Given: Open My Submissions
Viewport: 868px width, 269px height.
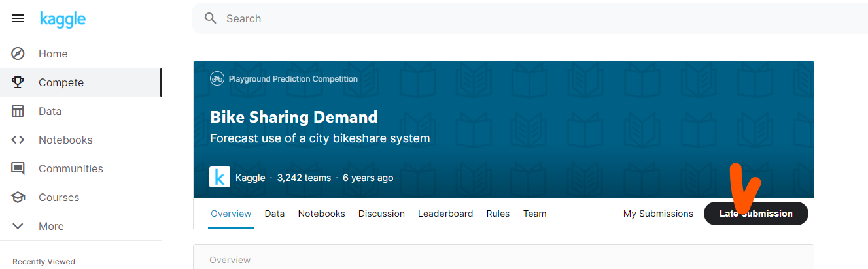Looking at the screenshot, I should click(658, 214).
